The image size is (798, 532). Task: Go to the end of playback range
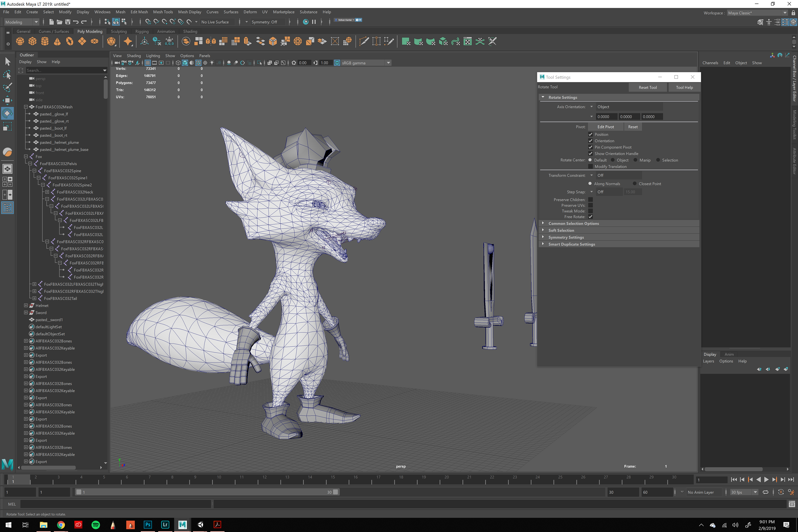791,479
